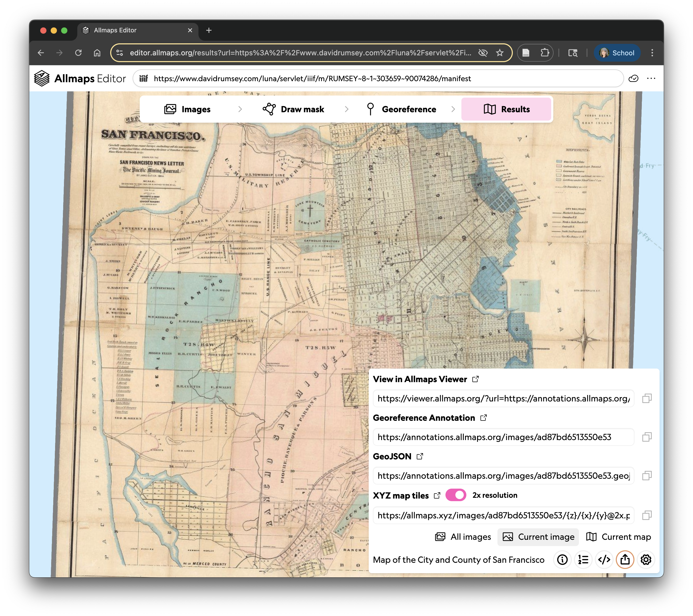
Task: Click the GeoJSON URL text field
Action: pyautogui.click(x=503, y=476)
